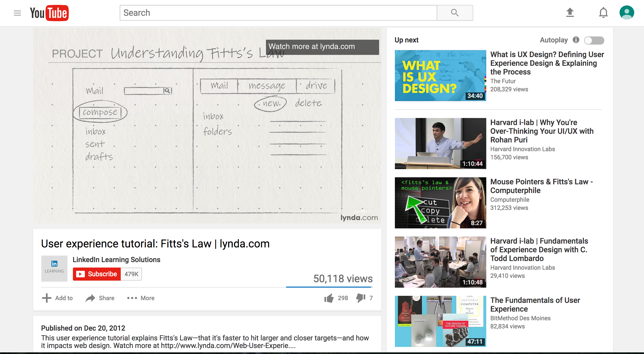The image size is (644, 354).
Task: Open the notifications bell
Action: 603,13
